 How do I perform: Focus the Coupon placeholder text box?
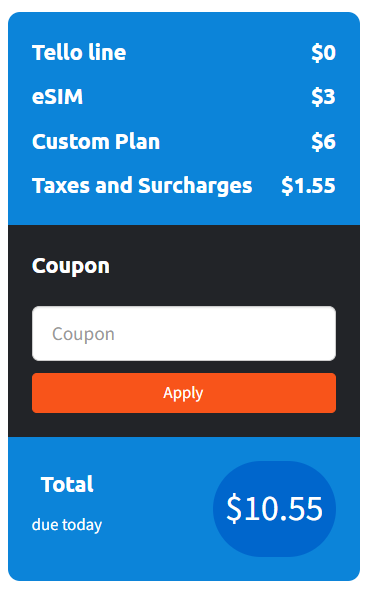coord(184,333)
